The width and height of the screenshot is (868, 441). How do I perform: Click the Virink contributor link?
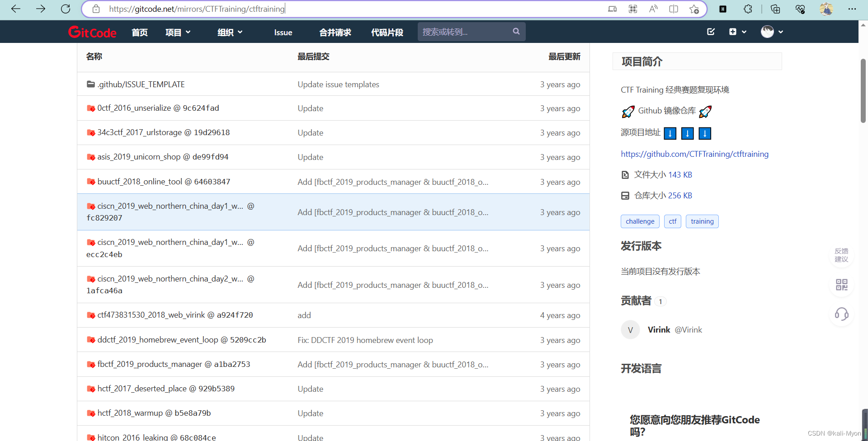coord(659,329)
